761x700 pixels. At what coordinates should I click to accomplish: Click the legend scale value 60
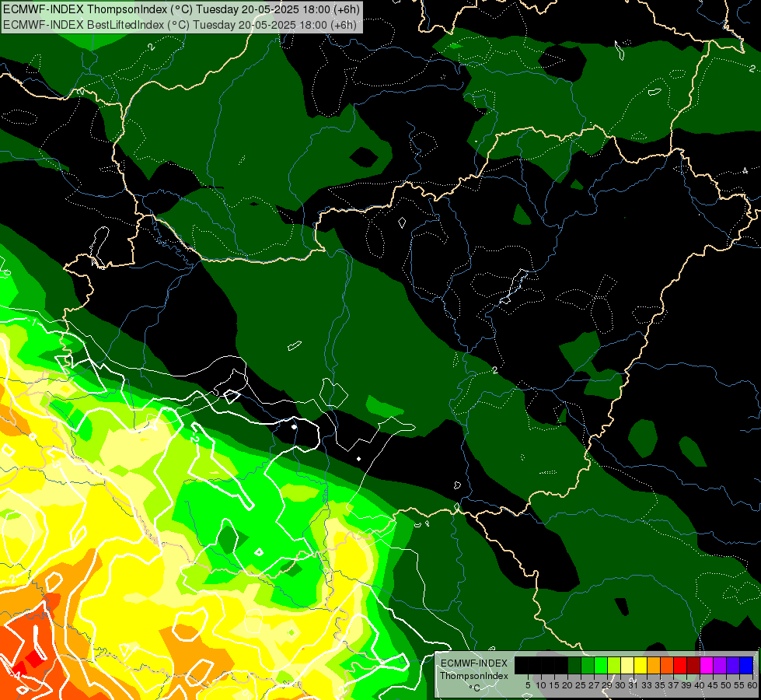(x=752, y=685)
